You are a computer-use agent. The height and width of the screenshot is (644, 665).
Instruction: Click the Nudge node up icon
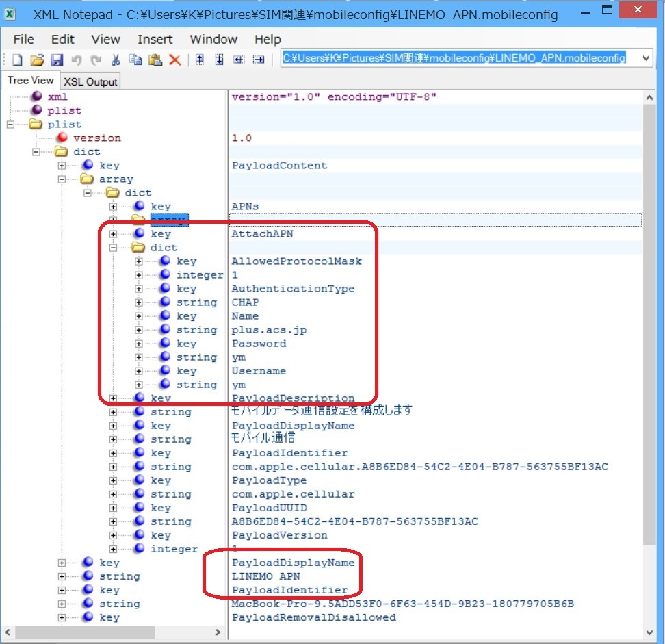click(x=200, y=60)
